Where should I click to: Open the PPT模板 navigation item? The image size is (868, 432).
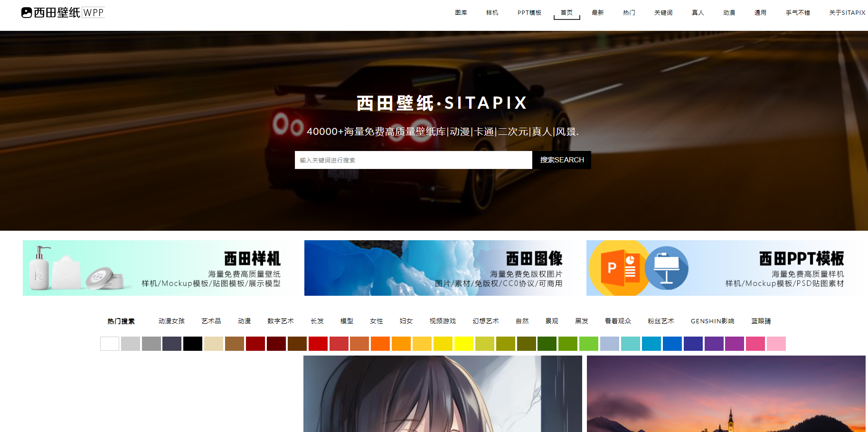529,13
